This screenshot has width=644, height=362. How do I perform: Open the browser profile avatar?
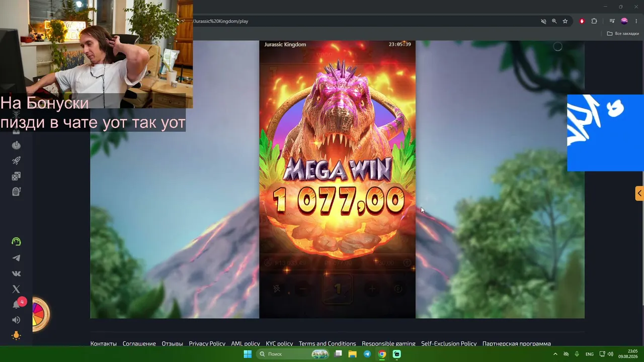(624, 21)
